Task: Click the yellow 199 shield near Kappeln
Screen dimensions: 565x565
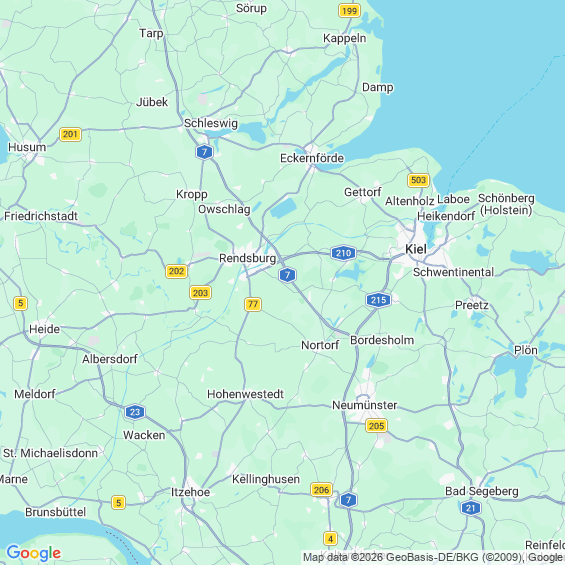Action: tap(350, 11)
